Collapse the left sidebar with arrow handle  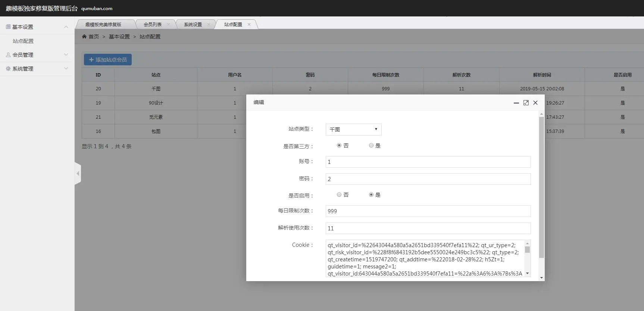(x=78, y=173)
